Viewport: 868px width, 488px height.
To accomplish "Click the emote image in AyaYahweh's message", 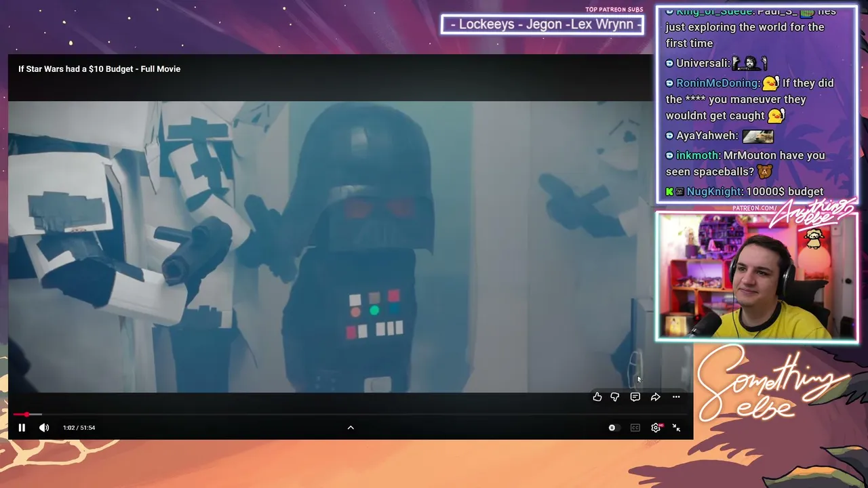I will coord(758,136).
